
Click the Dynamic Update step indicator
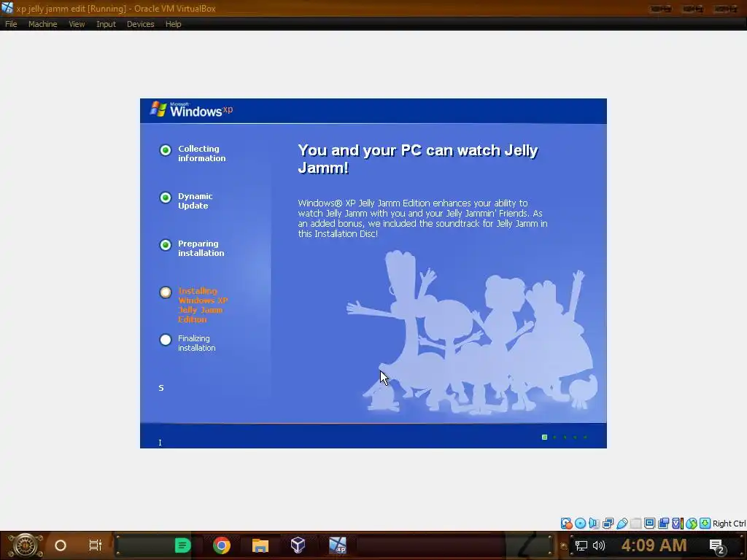pyautogui.click(x=166, y=198)
